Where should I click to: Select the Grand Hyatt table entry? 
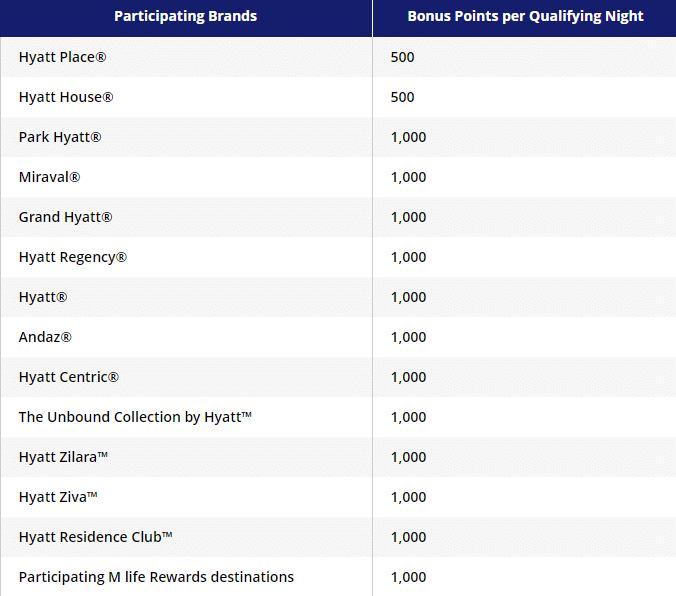click(66, 217)
